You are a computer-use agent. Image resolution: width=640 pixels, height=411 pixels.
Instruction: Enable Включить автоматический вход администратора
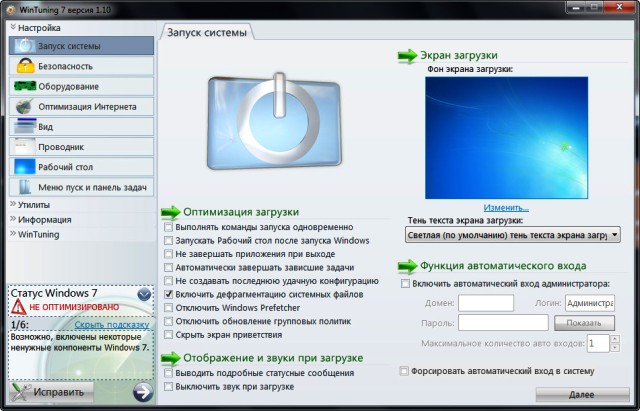point(405,283)
